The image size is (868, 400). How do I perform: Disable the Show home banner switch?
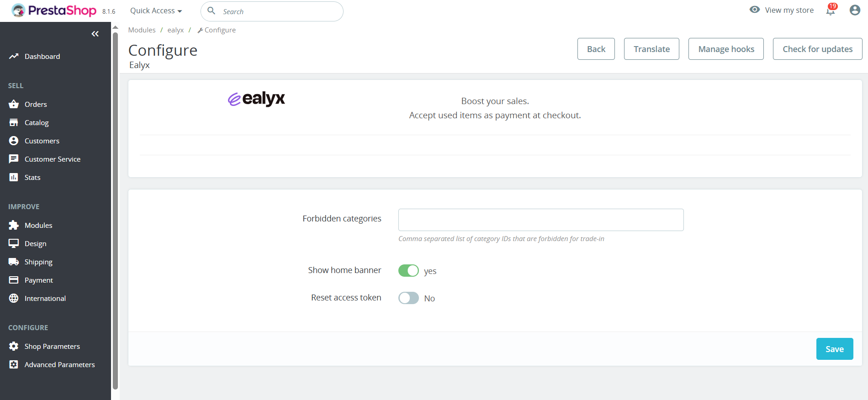click(408, 271)
